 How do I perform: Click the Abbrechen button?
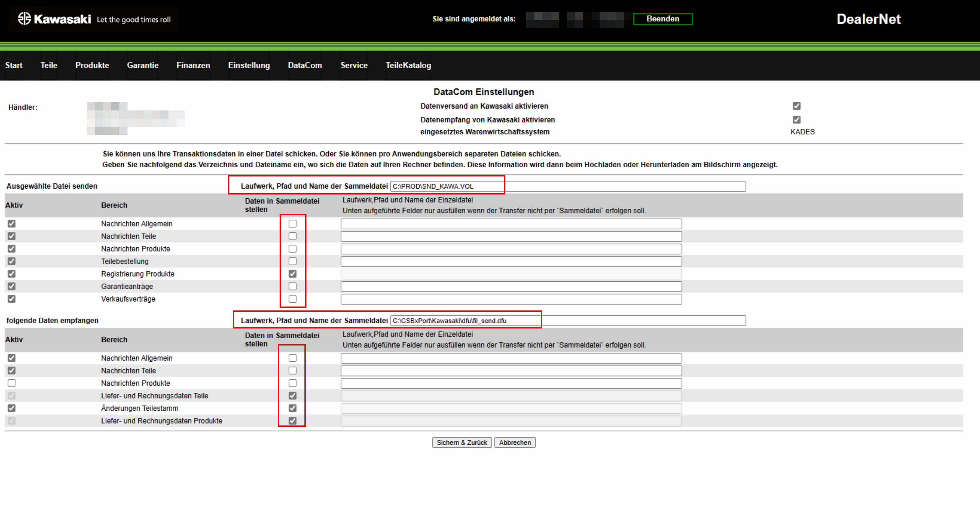click(515, 442)
